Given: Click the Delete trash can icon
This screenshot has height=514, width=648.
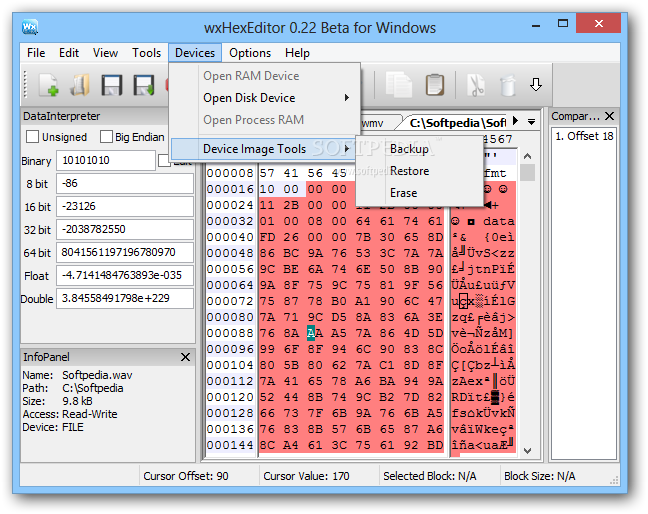Looking at the screenshot, I should [x=507, y=85].
